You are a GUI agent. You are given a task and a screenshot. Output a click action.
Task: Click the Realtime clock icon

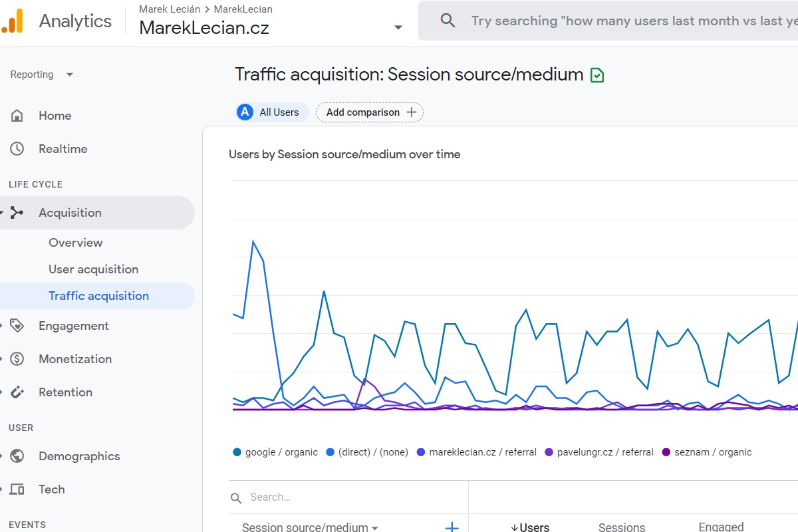(x=17, y=149)
